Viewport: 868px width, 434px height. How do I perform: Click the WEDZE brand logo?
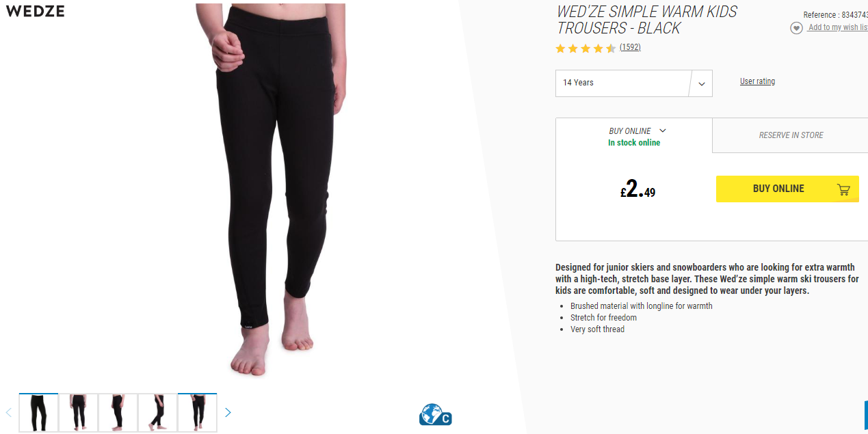point(35,11)
